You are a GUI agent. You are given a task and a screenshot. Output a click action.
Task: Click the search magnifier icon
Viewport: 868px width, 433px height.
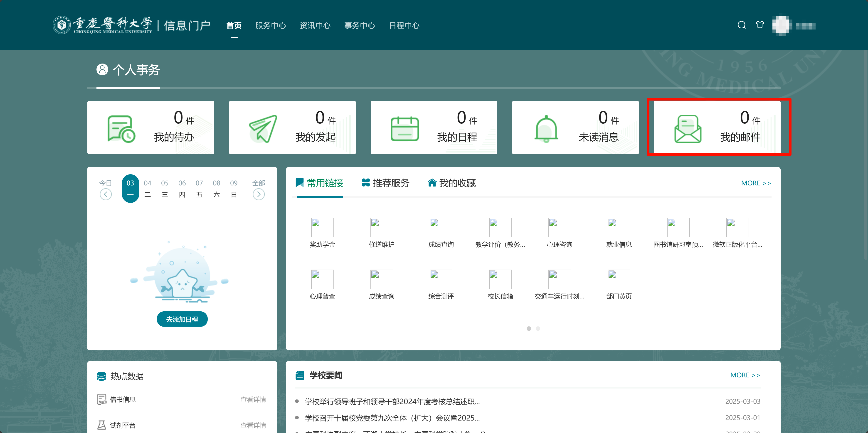(x=741, y=25)
